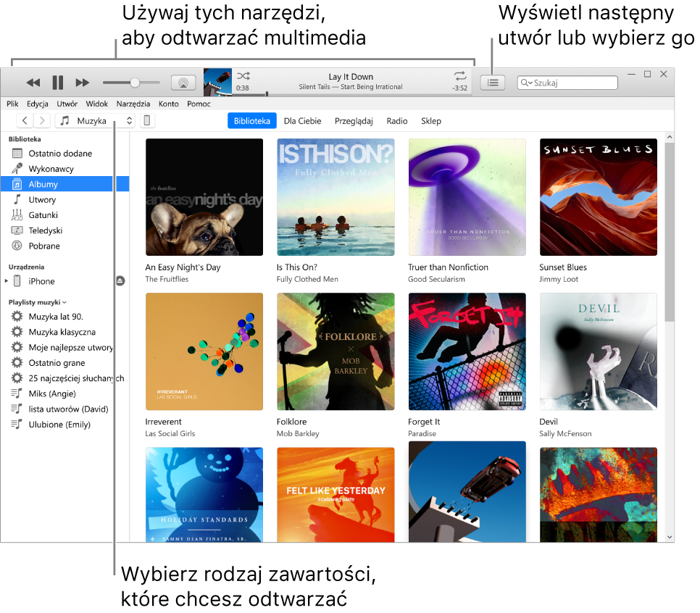Open the Sunset Blues album cover

tap(599, 197)
